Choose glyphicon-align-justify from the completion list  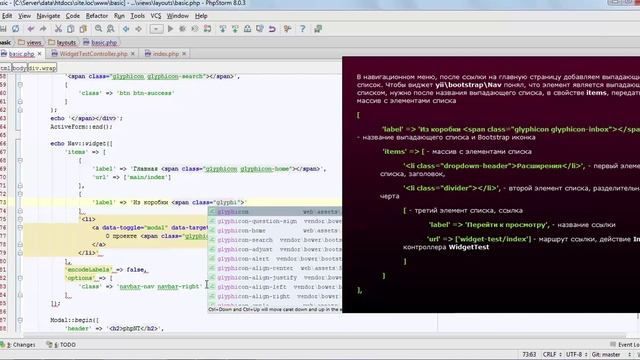pyautogui.click(x=275, y=278)
